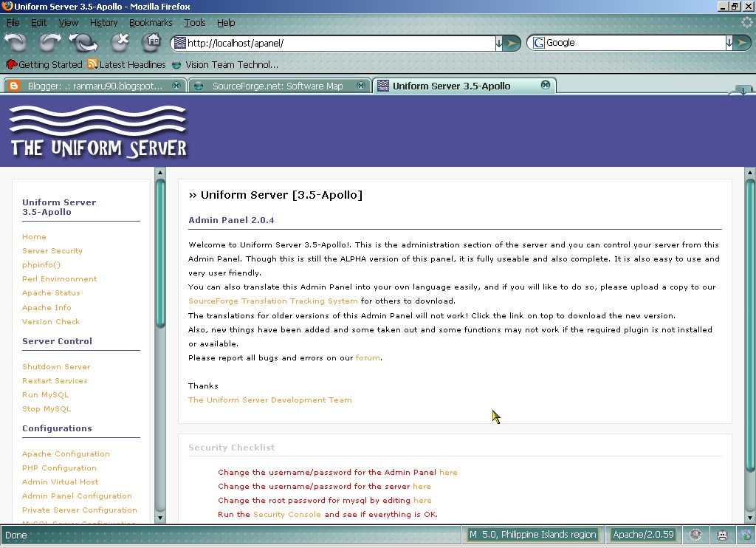
Task: Open the Apache Info link
Action: click(47, 308)
